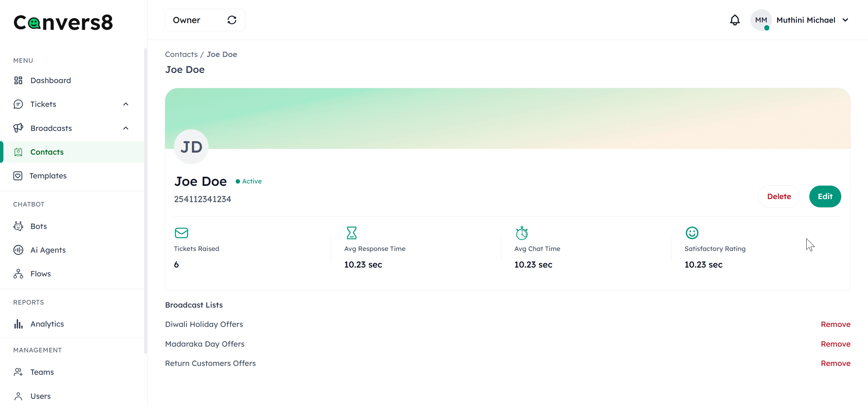The height and width of the screenshot is (409, 868).
Task: Click the JD avatar thumbnail
Action: tap(191, 147)
